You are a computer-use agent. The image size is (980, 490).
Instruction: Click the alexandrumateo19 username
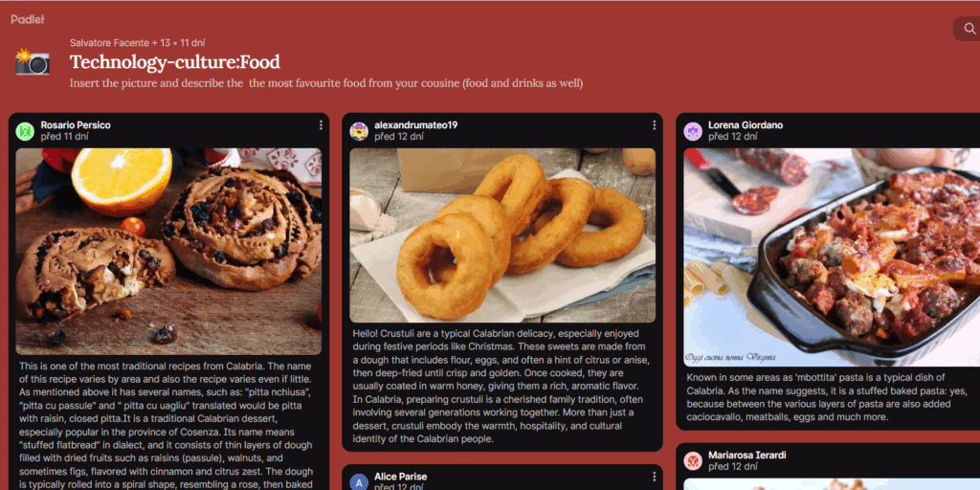[x=415, y=125]
